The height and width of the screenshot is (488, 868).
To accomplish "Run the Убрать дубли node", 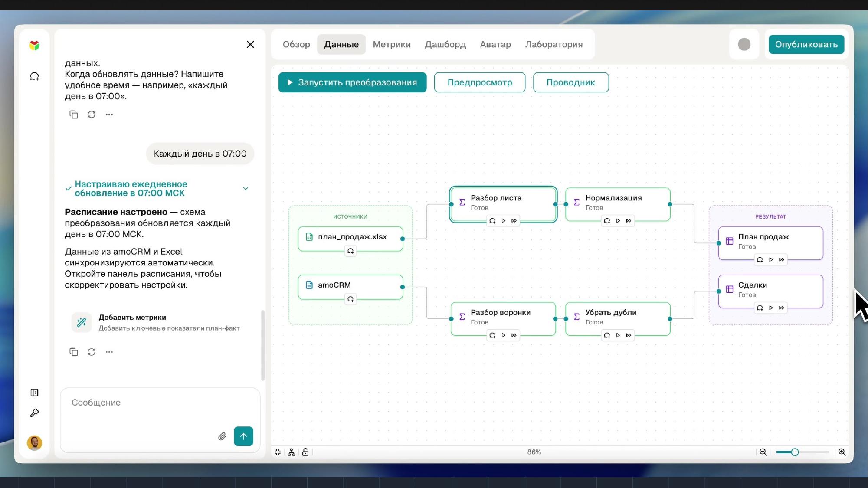I will [x=618, y=335].
